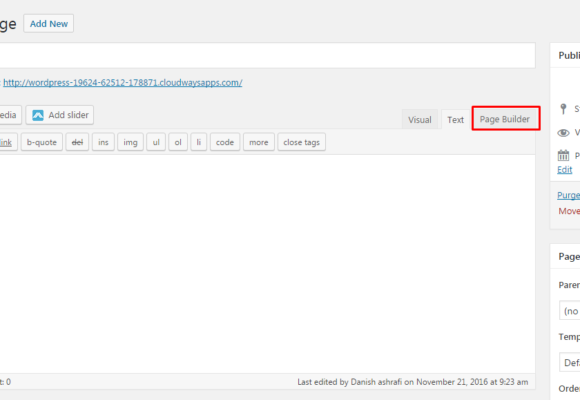Click the li quicktag button
This screenshot has width=580, height=400.
199,142
